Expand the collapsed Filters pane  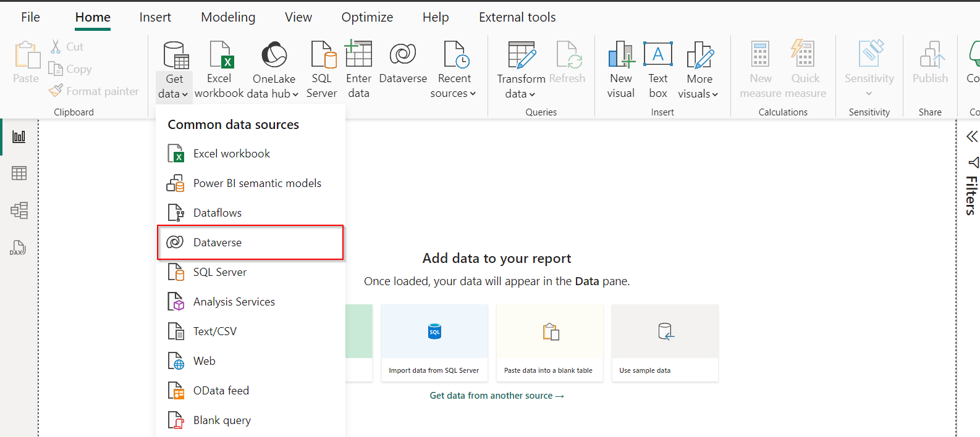coord(972,136)
